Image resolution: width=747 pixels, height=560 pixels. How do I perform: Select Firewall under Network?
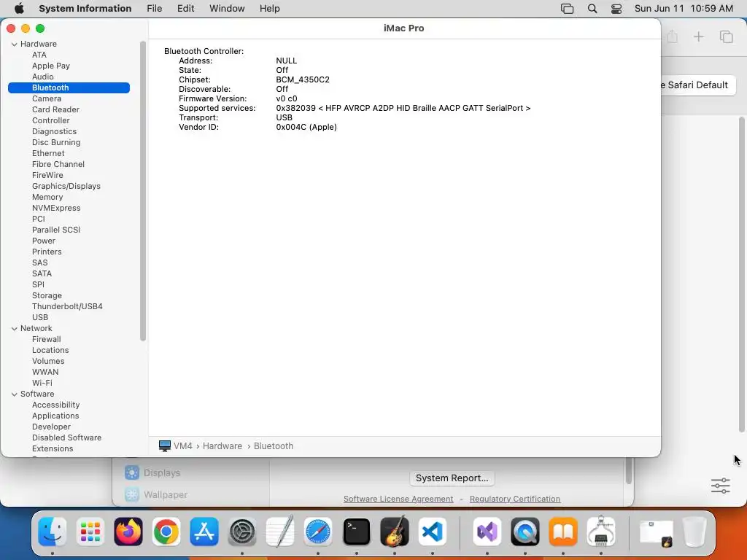coord(47,340)
